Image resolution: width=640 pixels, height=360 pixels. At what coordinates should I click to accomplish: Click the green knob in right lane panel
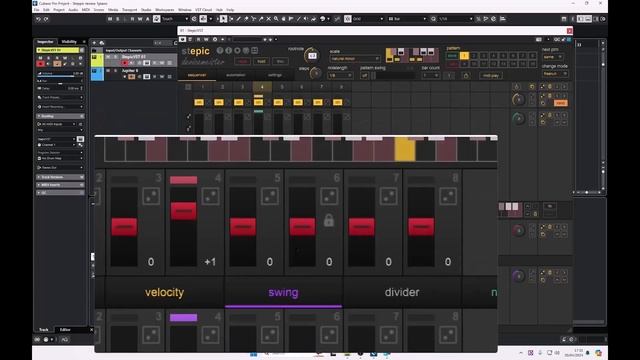coord(518,119)
